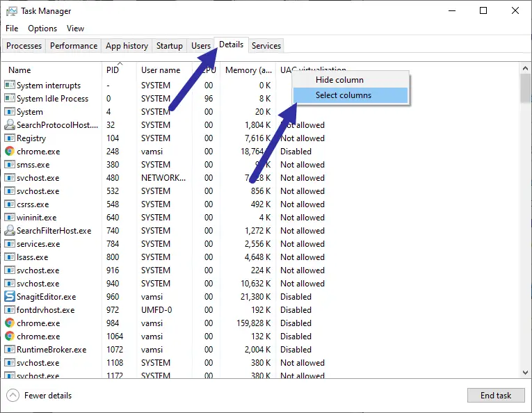Sort by the PID column header
This screenshot has width=532, height=413.
click(119, 70)
